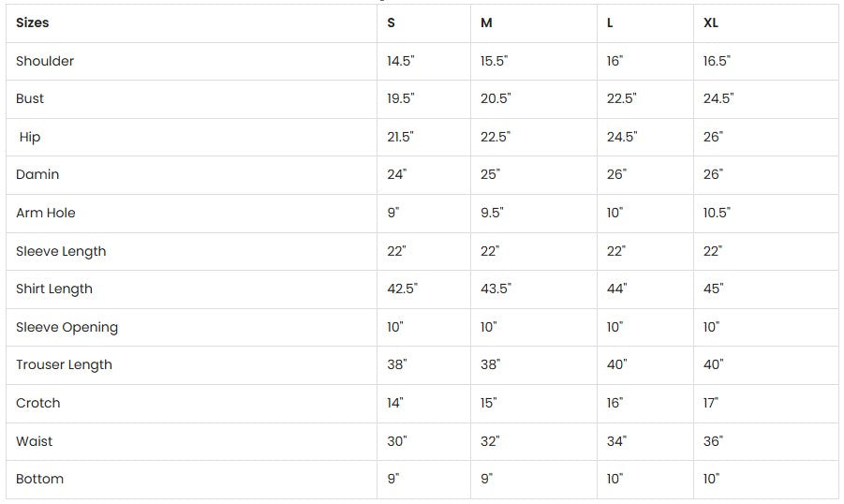Click the Damin row label

(37, 174)
